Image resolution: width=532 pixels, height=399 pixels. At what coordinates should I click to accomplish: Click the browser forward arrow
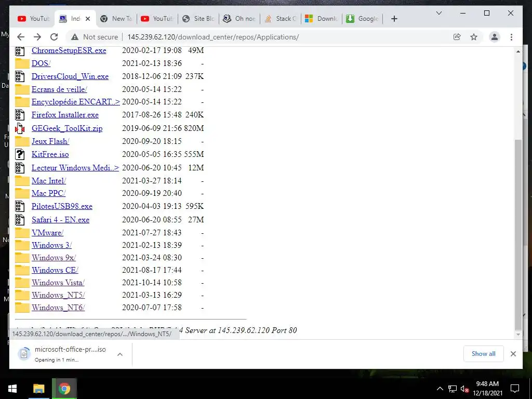click(37, 37)
